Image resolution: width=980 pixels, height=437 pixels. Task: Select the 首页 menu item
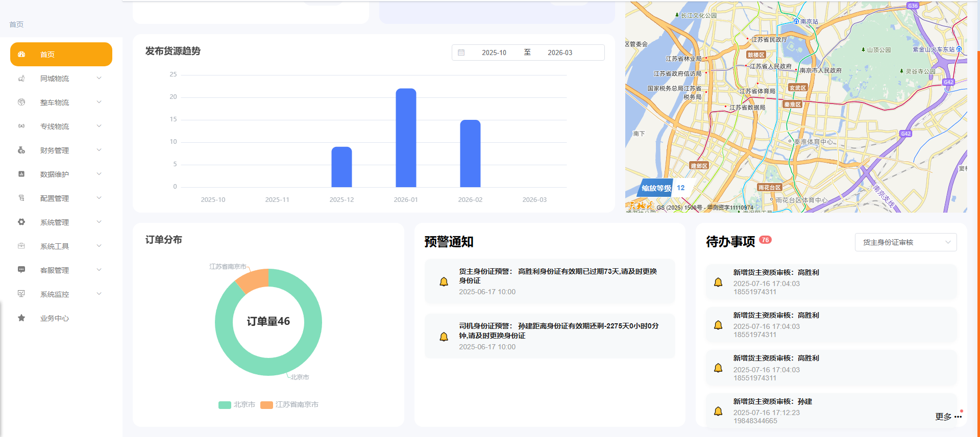point(61,54)
